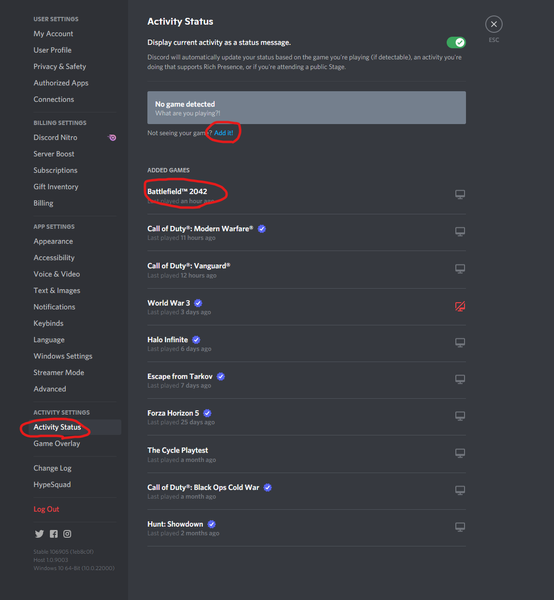Click the 'Add it!' link
Screen dimensions: 554x600
pos(223,133)
